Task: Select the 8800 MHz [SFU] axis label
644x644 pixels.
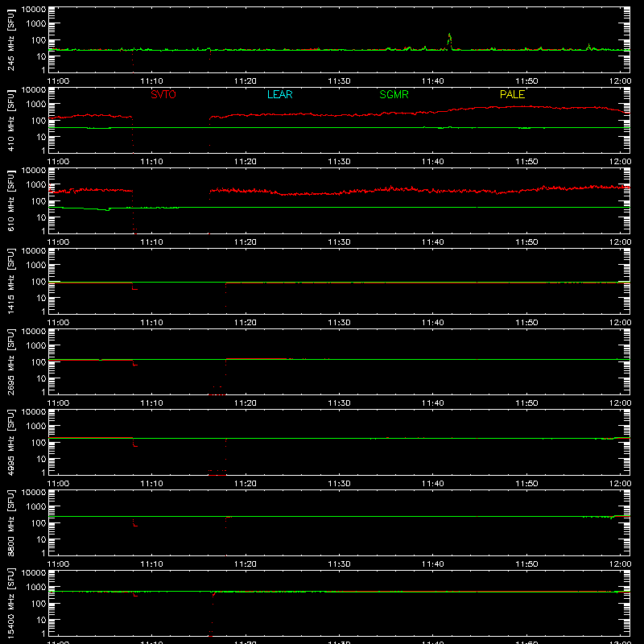Action: (x=11, y=522)
